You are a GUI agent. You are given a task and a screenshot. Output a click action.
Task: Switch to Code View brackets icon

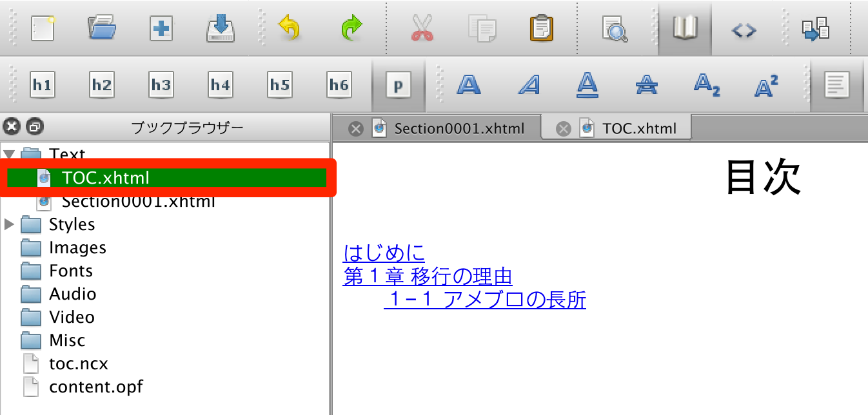point(744,30)
